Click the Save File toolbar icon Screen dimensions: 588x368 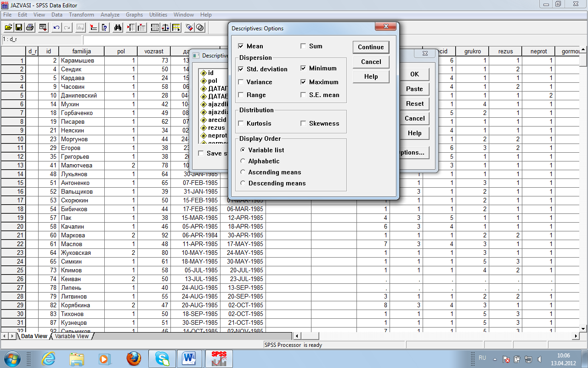19,28
